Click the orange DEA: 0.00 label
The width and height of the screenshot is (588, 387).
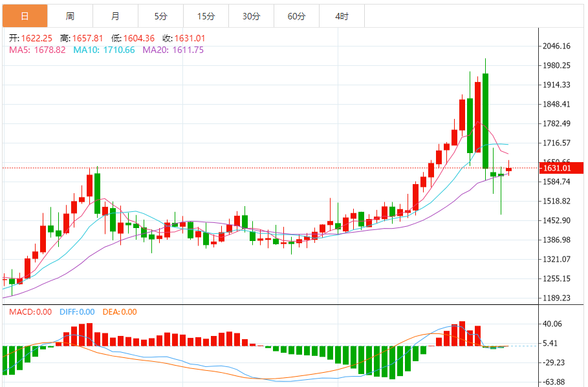click(x=120, y=312)
